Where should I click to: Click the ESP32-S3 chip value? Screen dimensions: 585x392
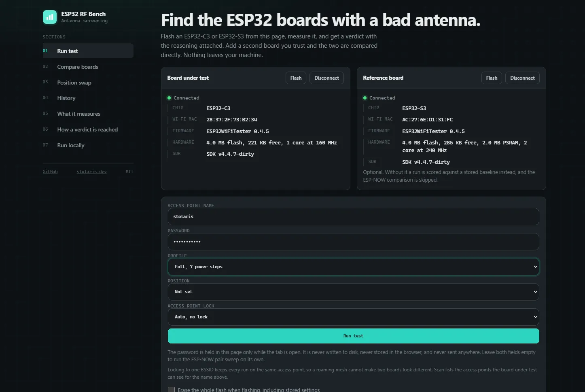pyautogui.click(x=414, y=108)
